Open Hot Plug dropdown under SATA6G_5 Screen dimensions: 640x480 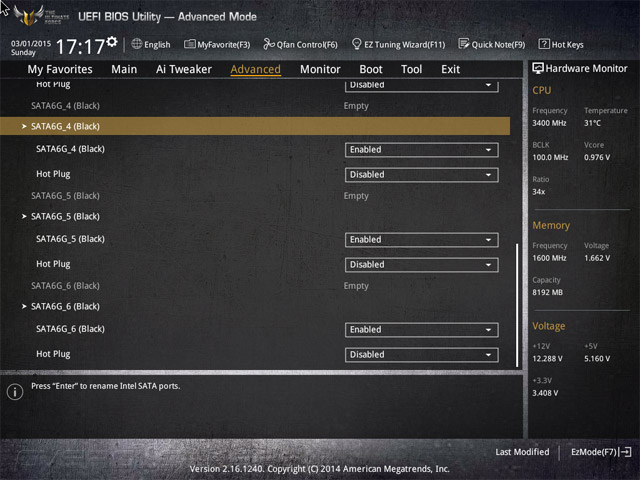click(422, 264)
